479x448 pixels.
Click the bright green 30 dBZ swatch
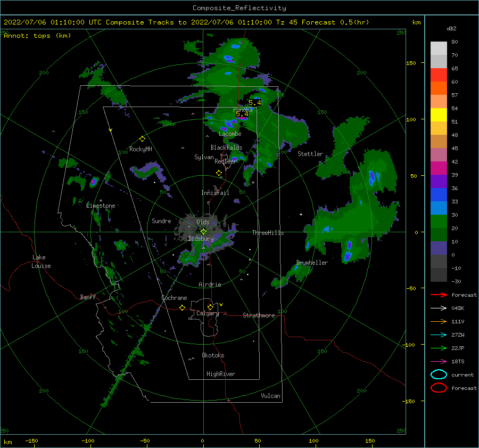(x=439, y=222)
